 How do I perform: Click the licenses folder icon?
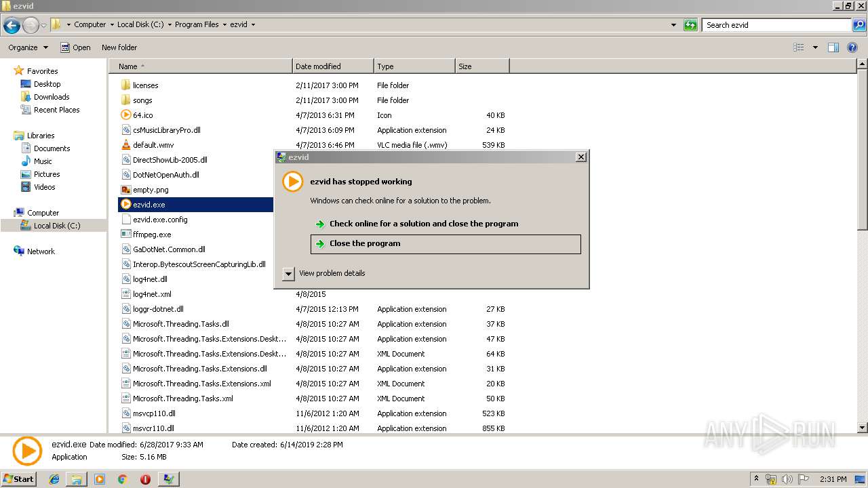tap(125, 85)
